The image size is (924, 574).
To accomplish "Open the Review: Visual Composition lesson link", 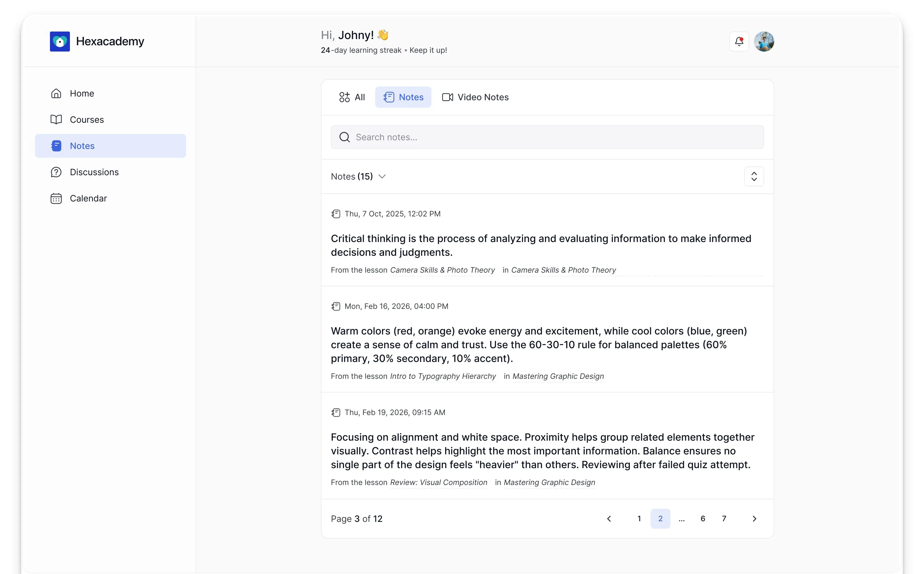I will 438,482.
